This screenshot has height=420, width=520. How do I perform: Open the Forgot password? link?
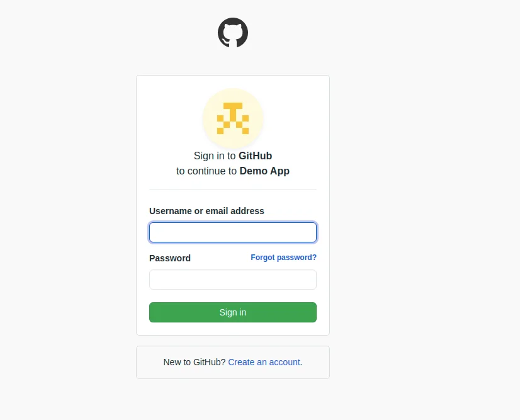coord(283,258)
